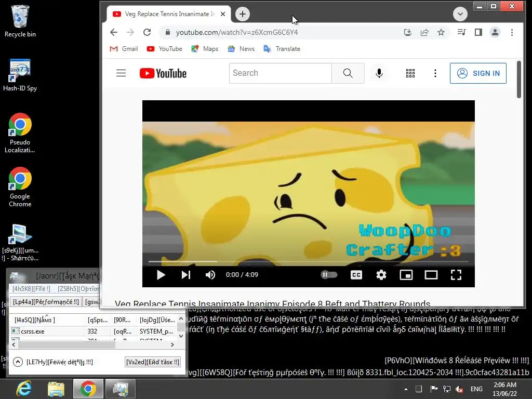Open the Google Chrome desktop shortcut
Viewport: 532px width, 399px height.
(20, 187)
